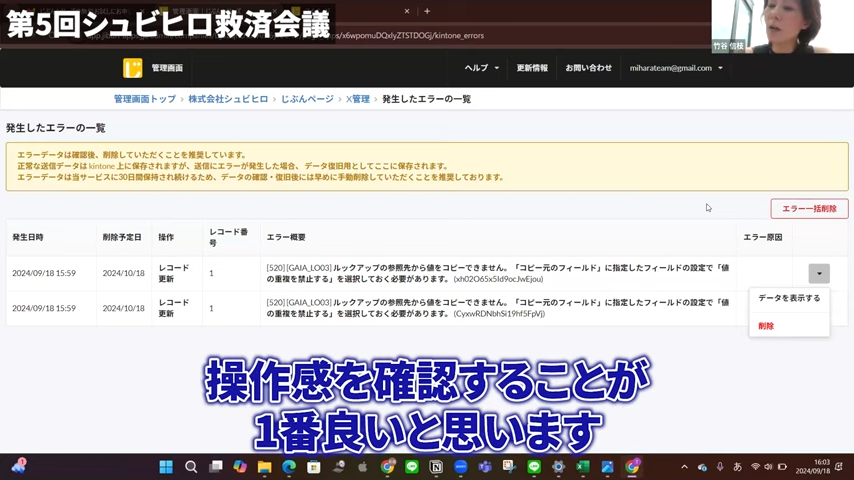Click the kintone word in the yellow notice
Viewport: 854px width, 480px height.
pos(102,166)
